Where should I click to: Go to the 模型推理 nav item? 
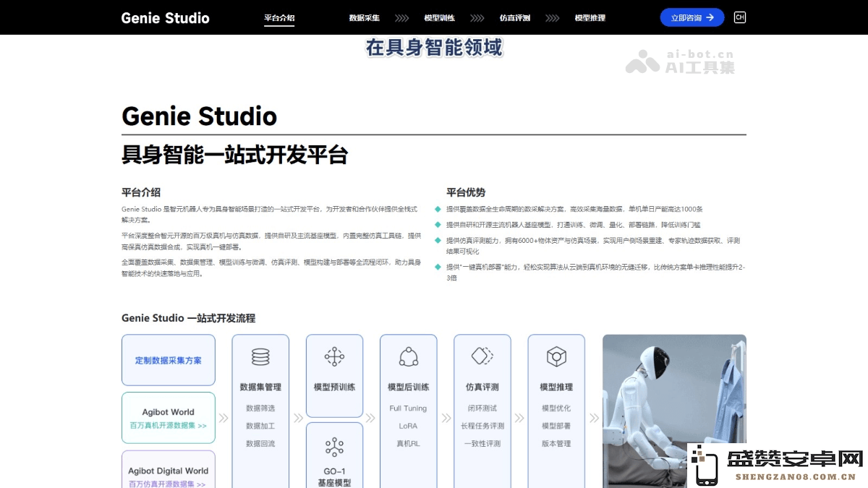[x=590, y=18]
